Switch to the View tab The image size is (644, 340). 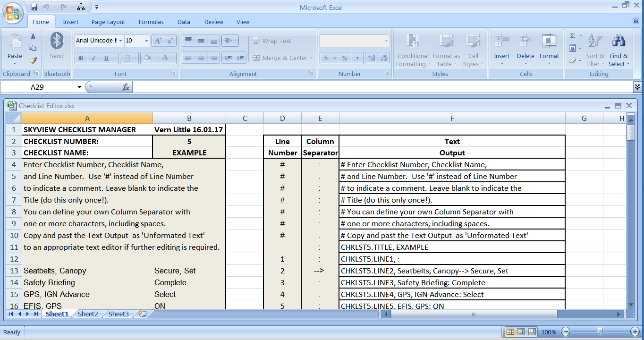point(243,22)
